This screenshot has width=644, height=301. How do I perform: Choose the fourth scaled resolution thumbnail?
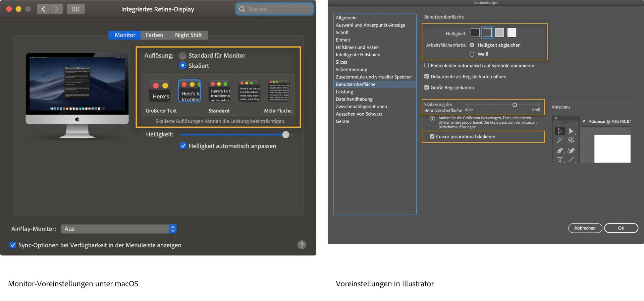pyautogui.click(x=249, y=91)
